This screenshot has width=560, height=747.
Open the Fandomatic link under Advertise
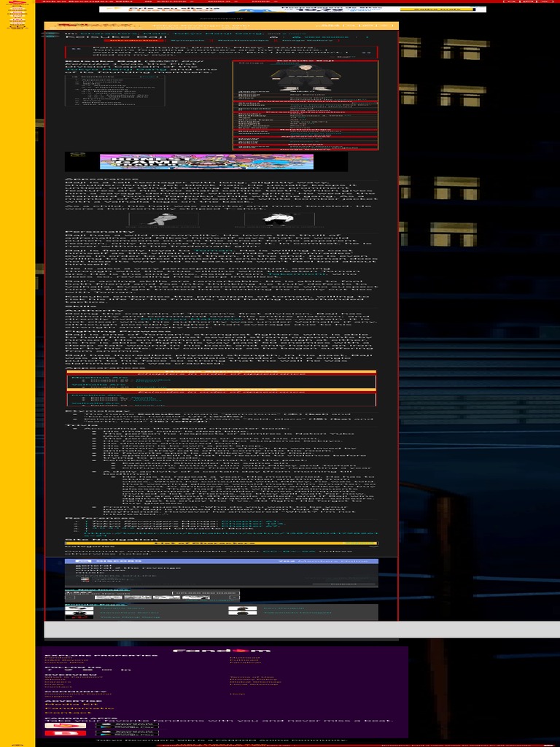coord(79,709)
